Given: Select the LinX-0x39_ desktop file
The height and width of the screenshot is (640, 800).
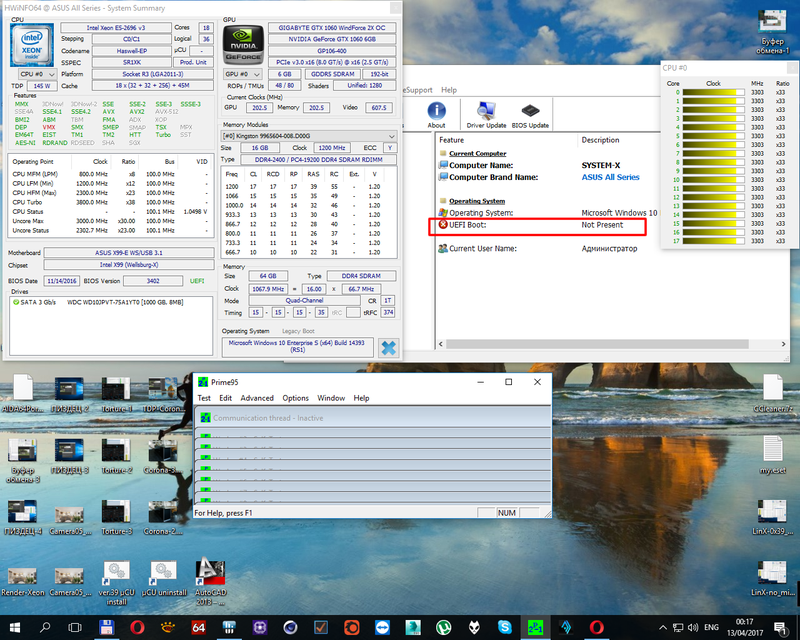Looking at the screenshot, I should [x=773, y=517].
